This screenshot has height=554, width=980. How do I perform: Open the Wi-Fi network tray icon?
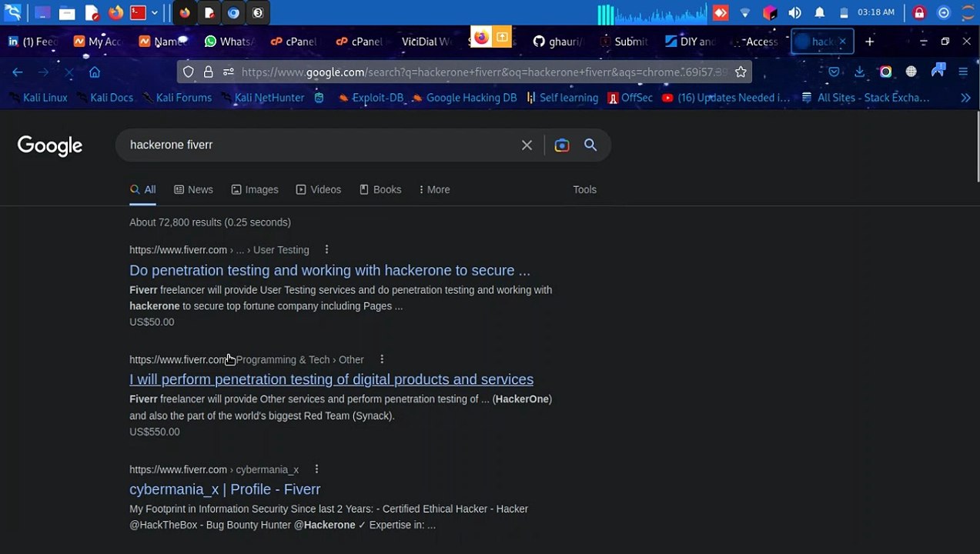744,13
